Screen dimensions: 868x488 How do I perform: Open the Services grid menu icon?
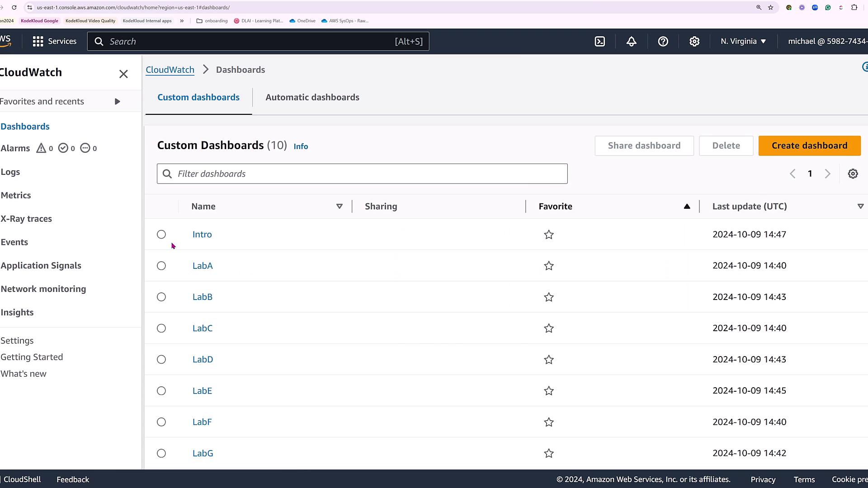pos(38,42)
